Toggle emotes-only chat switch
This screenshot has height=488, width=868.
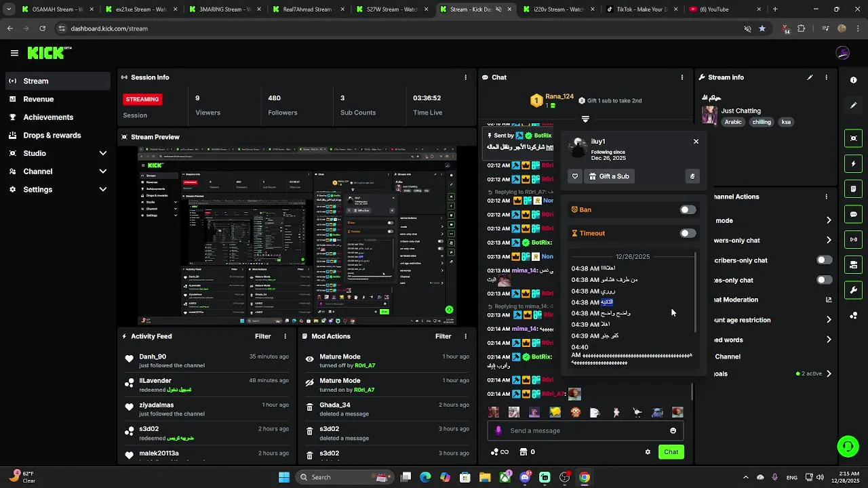[x=824, y=280]
